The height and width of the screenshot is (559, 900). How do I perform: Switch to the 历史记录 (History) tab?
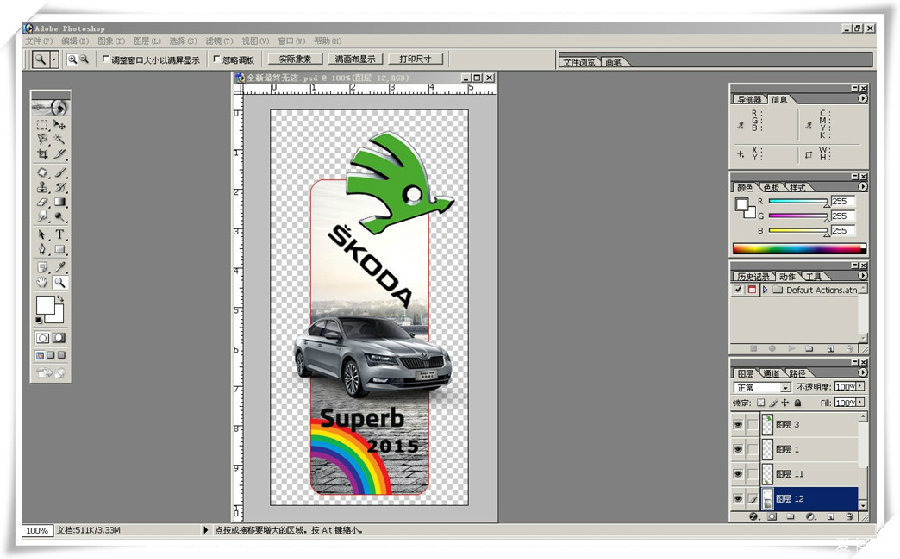[752, 276]
